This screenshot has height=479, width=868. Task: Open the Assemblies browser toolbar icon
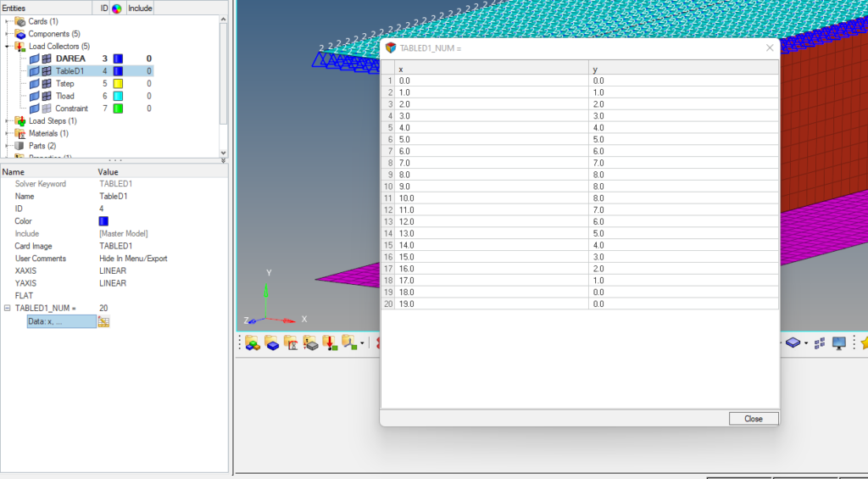(x=253, y=343)
